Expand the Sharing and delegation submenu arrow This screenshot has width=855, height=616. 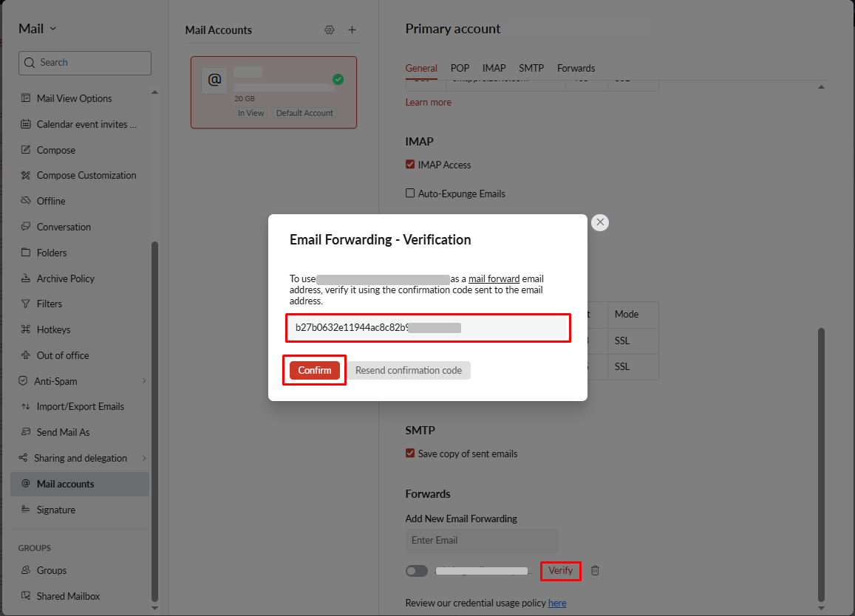point(144,458)
